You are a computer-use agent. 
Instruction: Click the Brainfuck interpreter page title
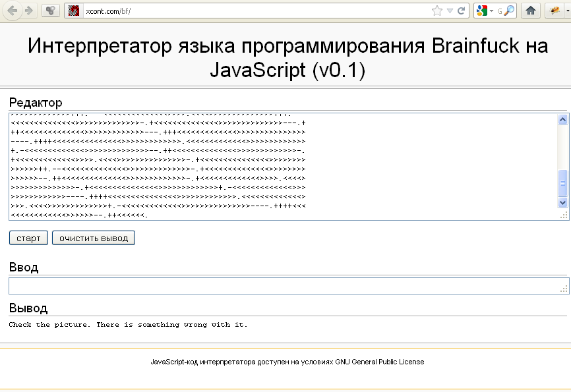(287, 57)
